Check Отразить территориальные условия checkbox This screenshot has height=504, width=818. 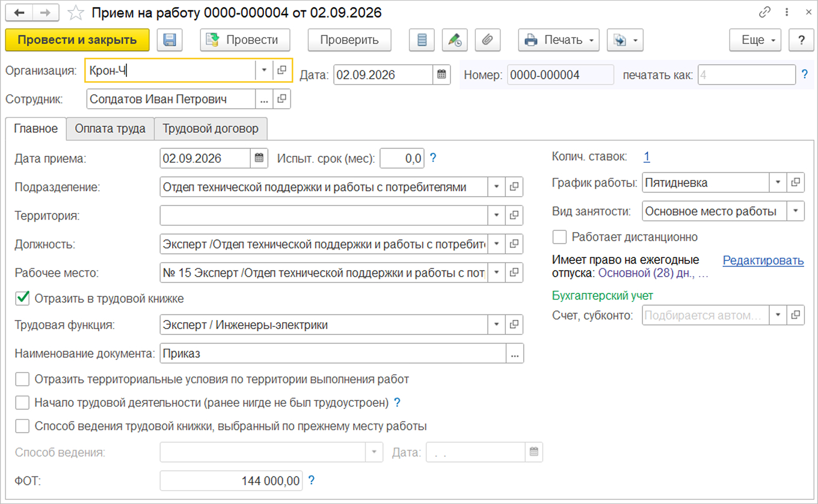tap(22, 380)
